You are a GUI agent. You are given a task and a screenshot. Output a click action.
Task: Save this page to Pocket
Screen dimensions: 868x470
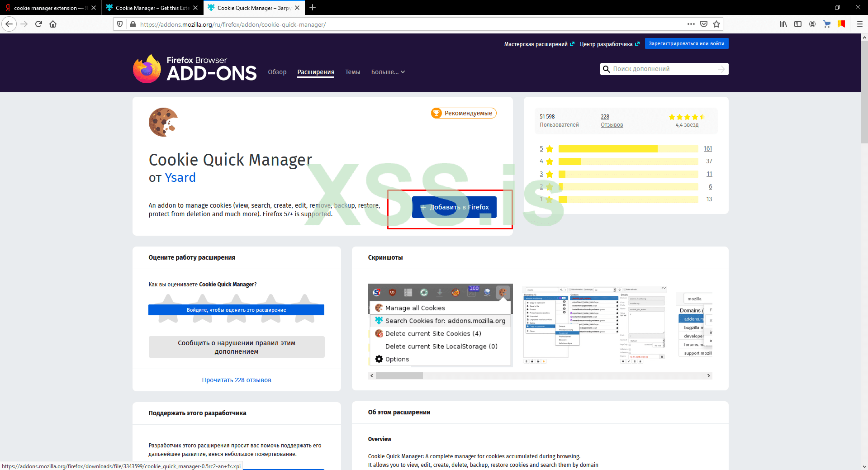(x=704, y=24)
